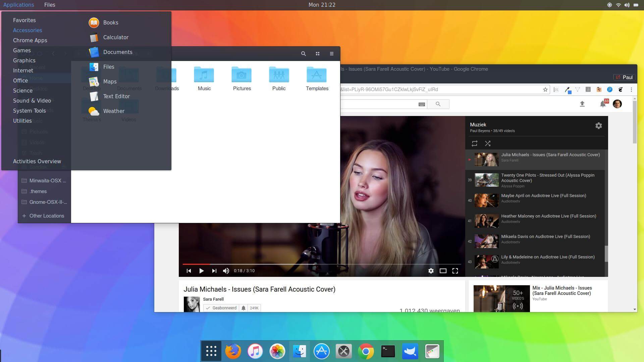Expand Chrome three-dot menu
Screen dimensions: 644x362
(631, 89)
